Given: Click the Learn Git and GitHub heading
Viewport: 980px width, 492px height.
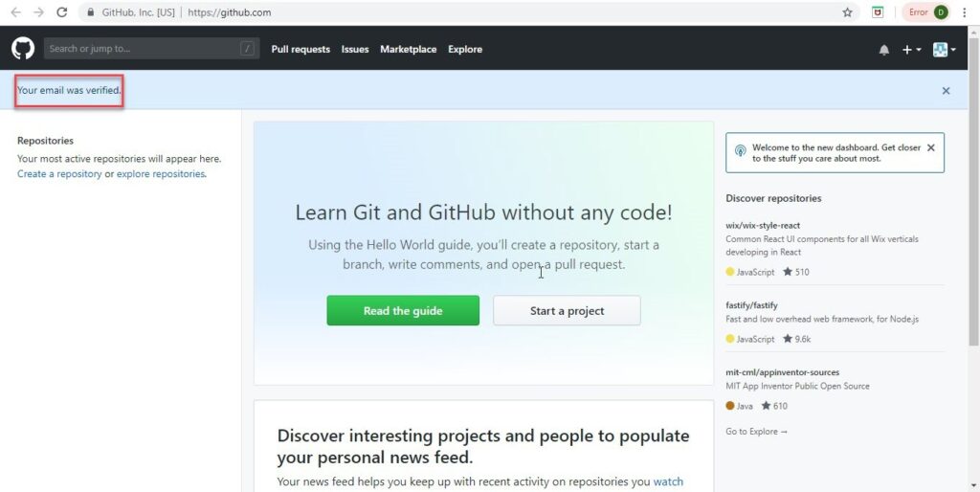Looking at the screenshot, I should point(483,213).
